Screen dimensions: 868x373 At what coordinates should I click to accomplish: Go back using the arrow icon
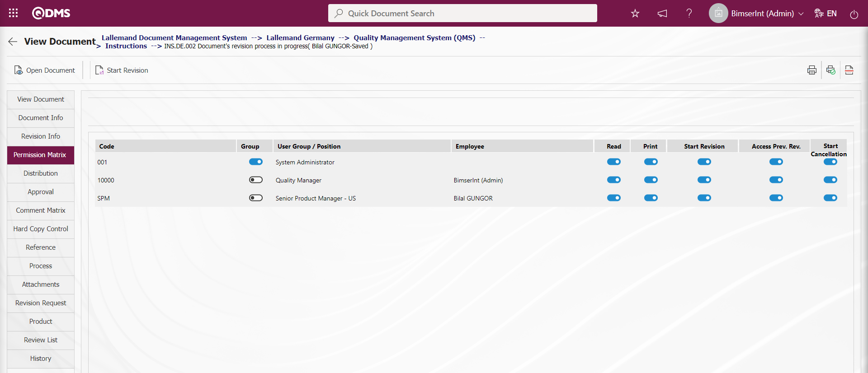pos(13,42)
